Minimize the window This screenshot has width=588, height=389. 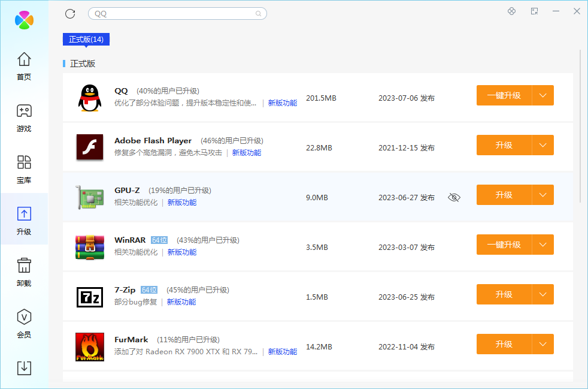(556, 11)
